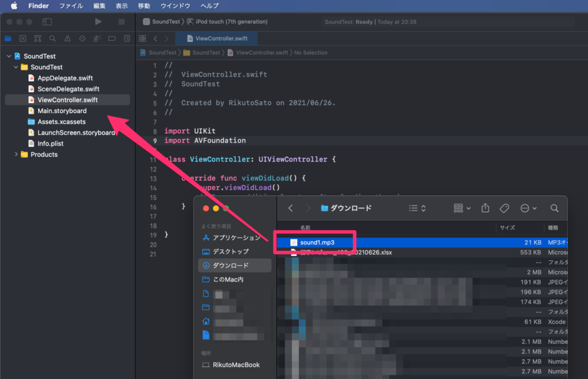Open the Share menu in Finder toolbar
The height and width of the screenshot is (379, 588).
pos(485,208)
